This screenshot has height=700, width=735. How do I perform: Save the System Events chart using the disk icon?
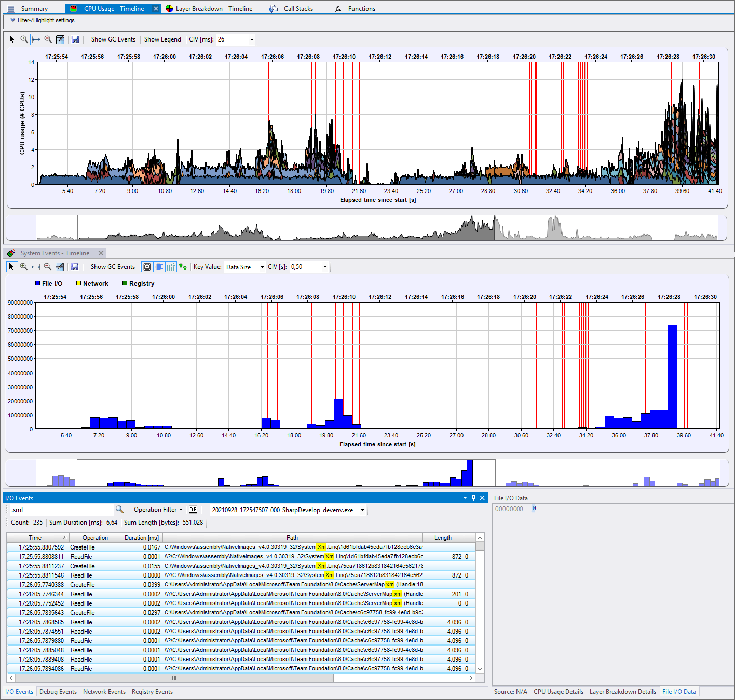tap(75, 266)
